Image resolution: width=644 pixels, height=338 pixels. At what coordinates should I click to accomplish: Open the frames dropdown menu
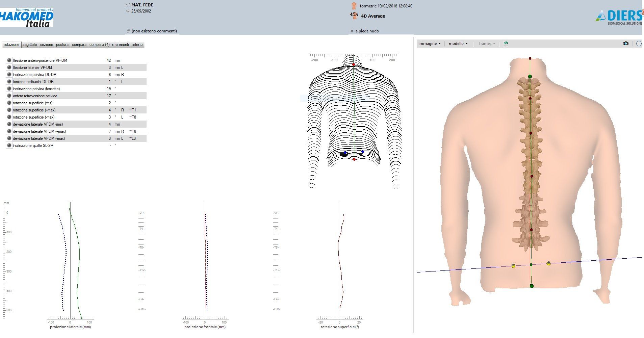tap(487, 44)
